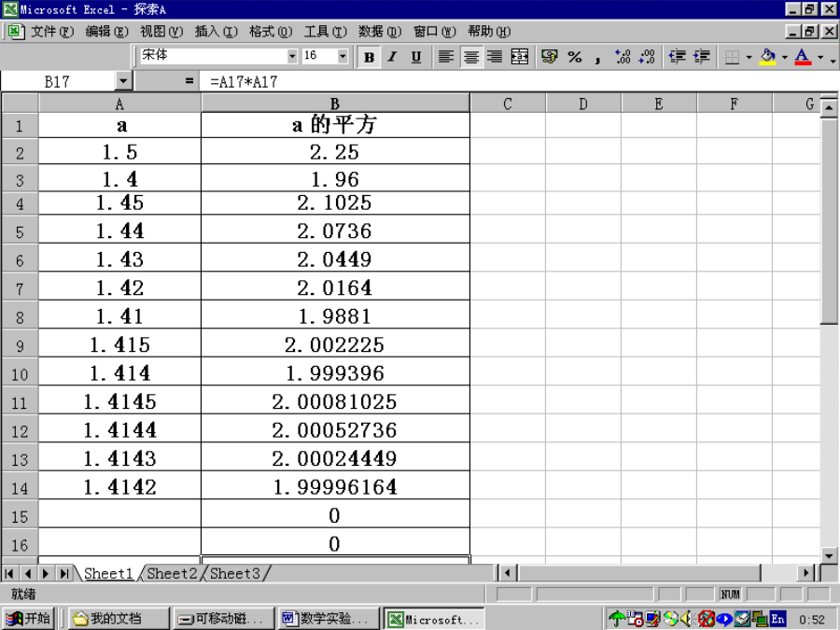Viewport: 840px width, 630px height.
Task: Toggle underline formatting
Action: click(415, 57)
